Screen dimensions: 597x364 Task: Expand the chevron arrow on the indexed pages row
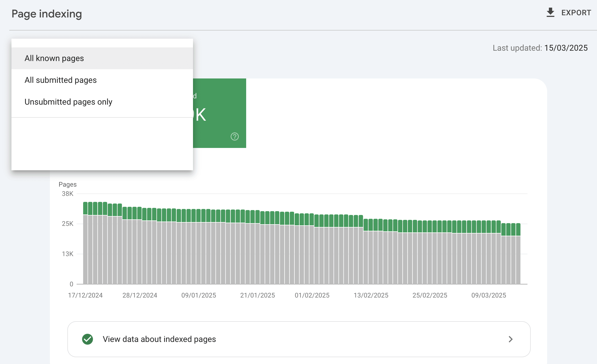click(x=511, y=339)
